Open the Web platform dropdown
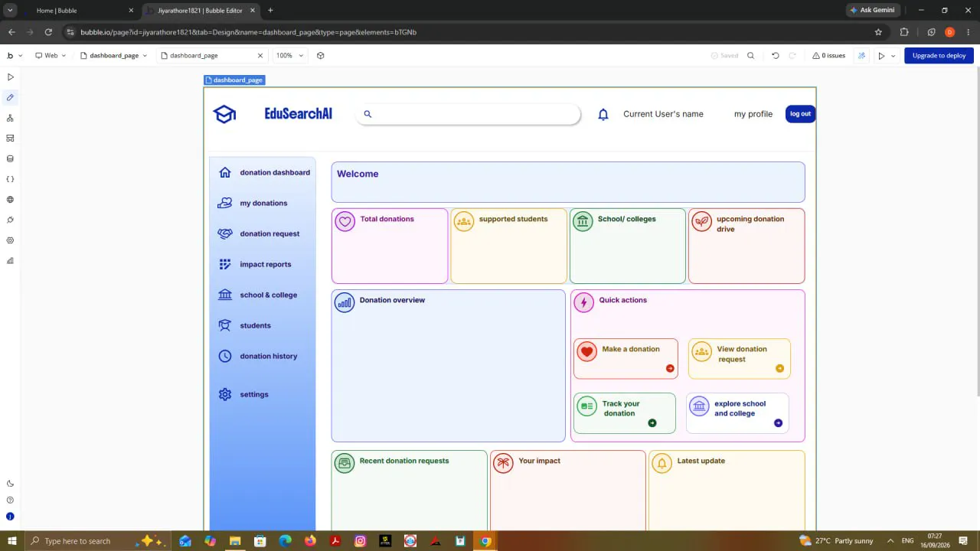Image resolution: width=980 pixels, height=551 pixels. [x=51, y=56]
